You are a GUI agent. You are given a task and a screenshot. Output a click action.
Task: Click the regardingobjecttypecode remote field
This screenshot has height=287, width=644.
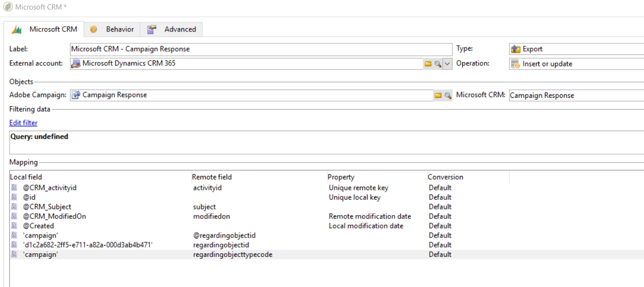click(x=233, y=255)
